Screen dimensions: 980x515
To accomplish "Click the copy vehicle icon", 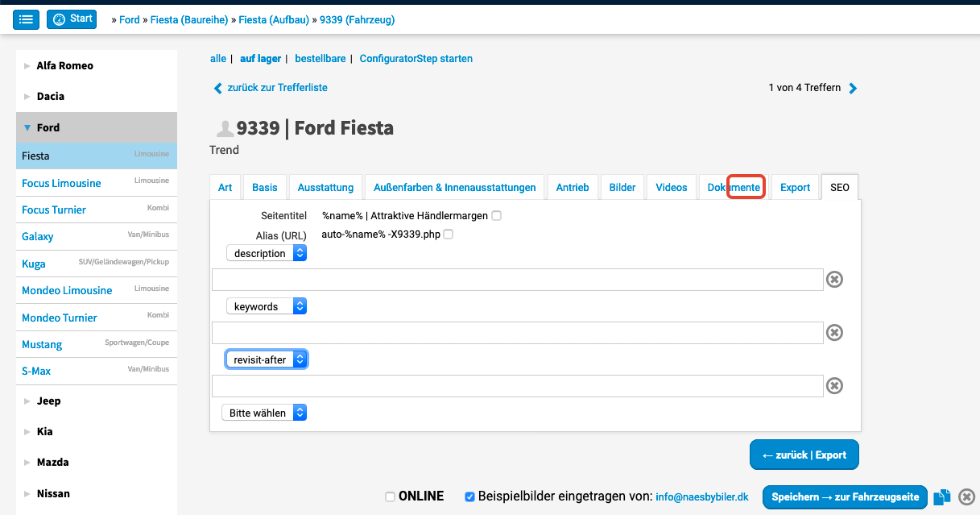I will [941, 497].
